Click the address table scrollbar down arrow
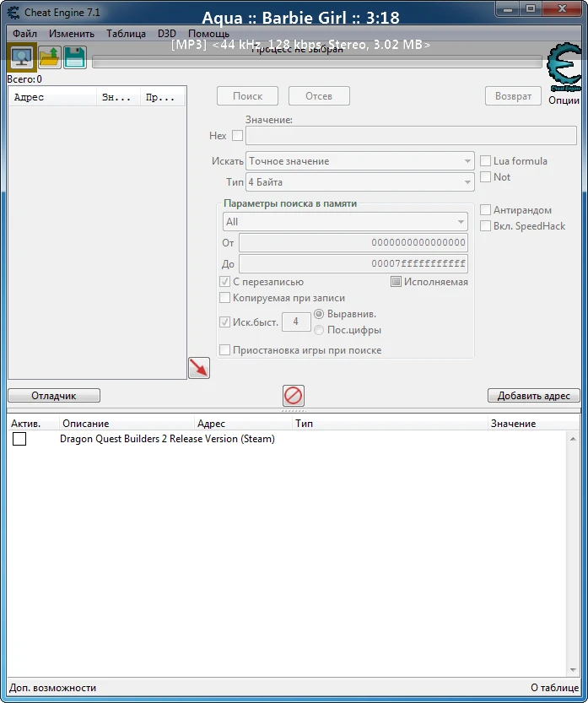 tap(573, 670)
